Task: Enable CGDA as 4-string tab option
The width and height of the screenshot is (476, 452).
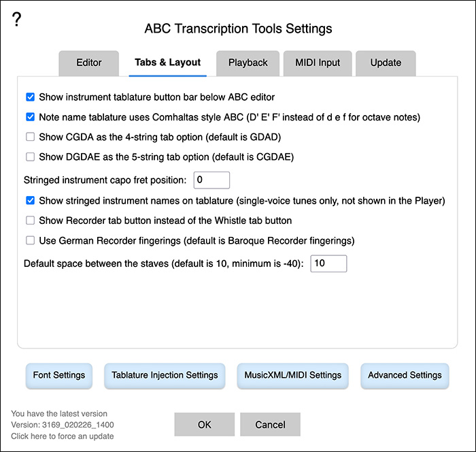Action: click(x=30, y=137)
